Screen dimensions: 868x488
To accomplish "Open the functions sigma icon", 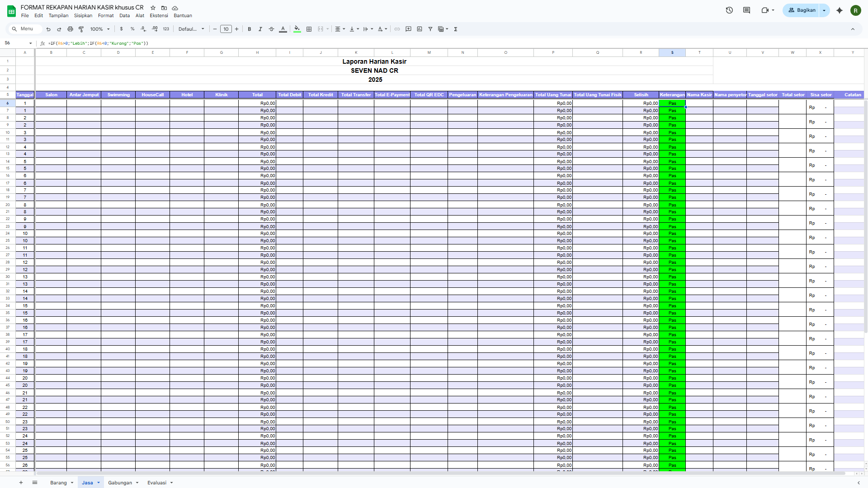I will coord(456,29).
